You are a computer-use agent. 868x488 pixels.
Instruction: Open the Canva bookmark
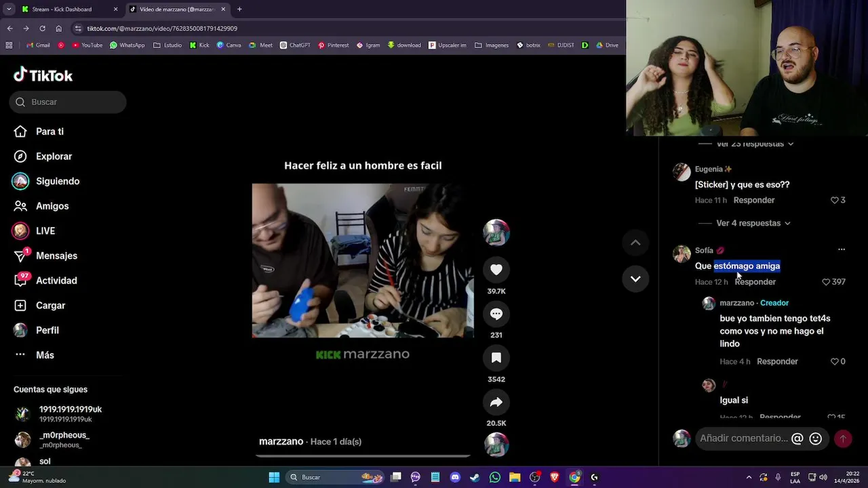pyautogui.click(x=229, y=45)
